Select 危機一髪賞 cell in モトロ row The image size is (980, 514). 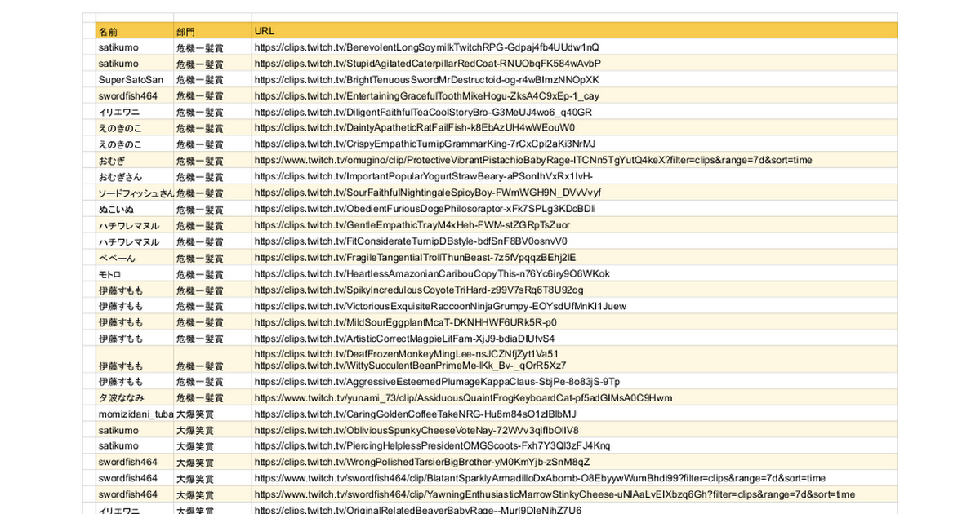coord(212,274)
